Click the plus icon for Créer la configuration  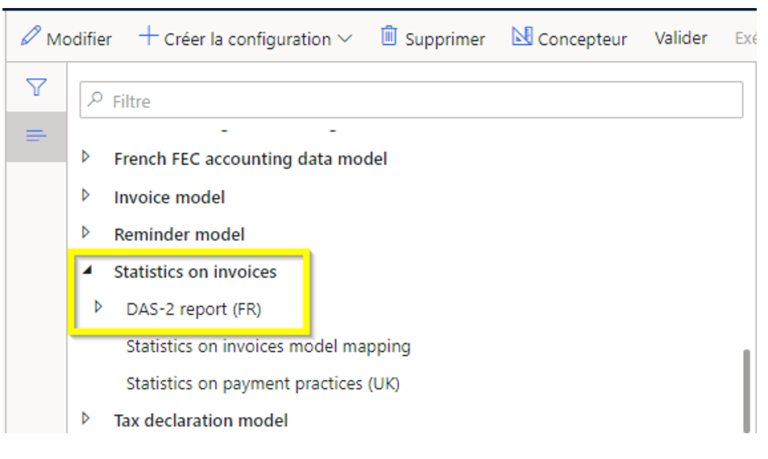click(x=148, y=38)
